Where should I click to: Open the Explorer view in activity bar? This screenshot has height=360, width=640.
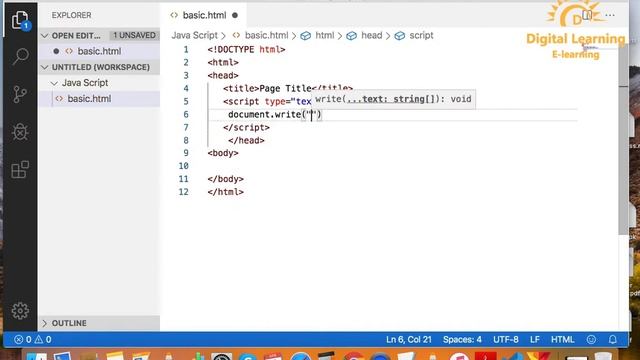[20, 20]
